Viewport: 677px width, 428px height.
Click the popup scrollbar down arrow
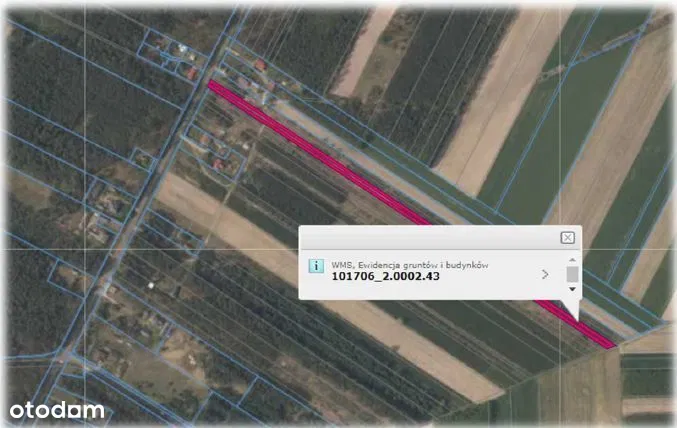coord(572,289)
